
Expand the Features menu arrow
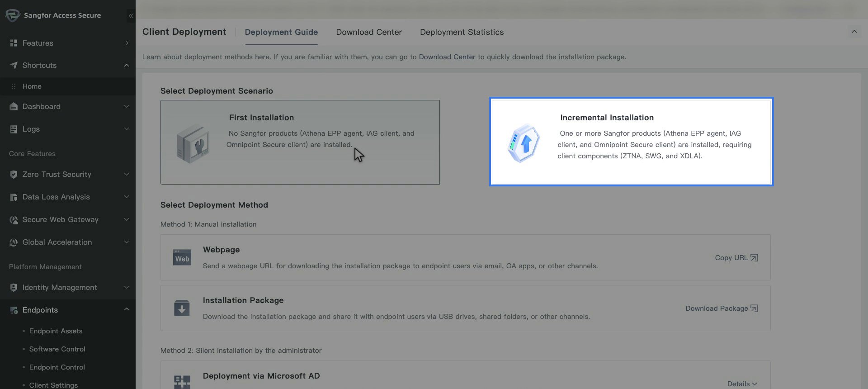[127, 43]
